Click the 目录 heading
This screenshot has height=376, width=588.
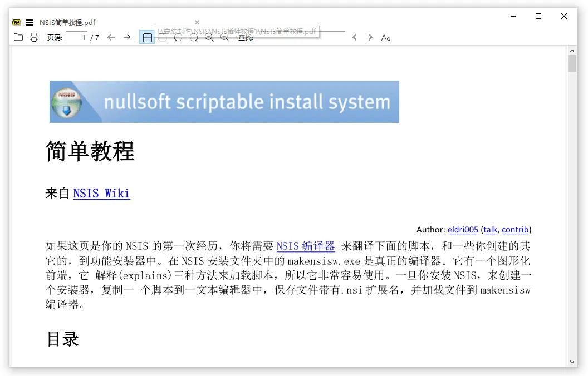(x=62, y=339)
